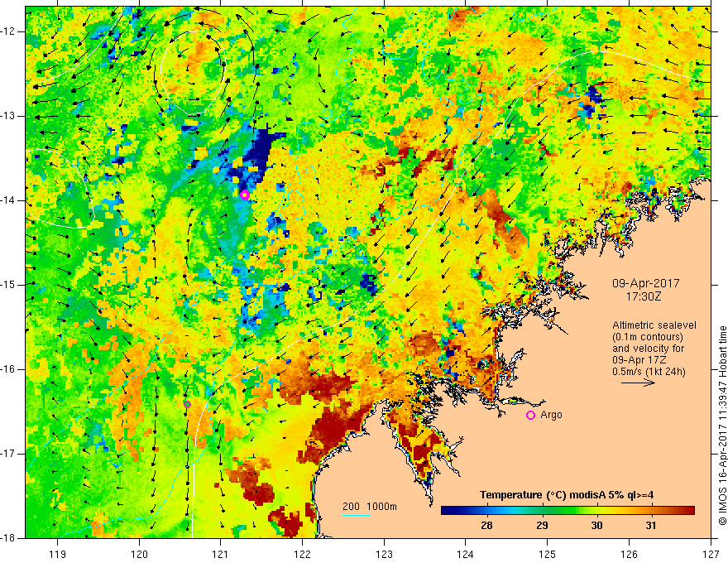Image resolution: width=728 pixels, height=563 pixels.
Task: Click the temperature color bar
Action: point(568,511)
